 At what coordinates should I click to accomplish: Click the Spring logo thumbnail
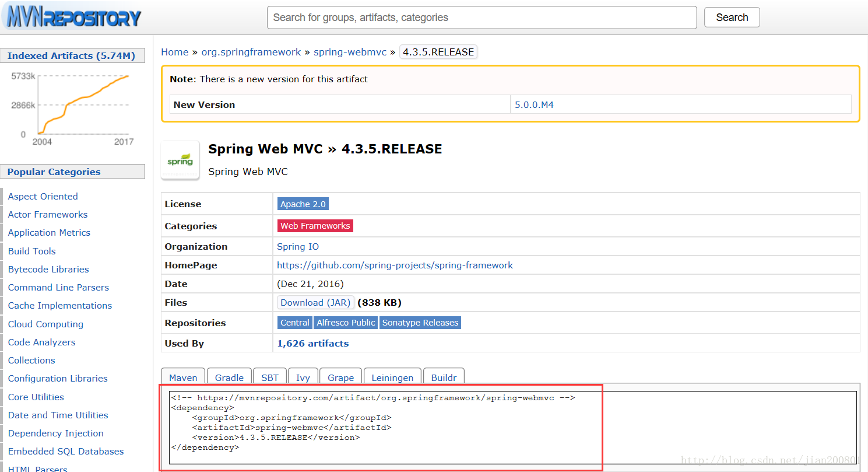click(x=180, y=159)
